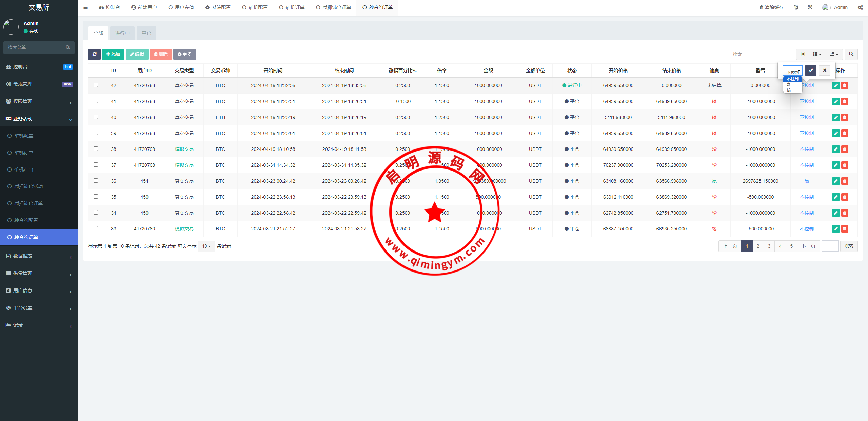Open the 用户充值 top navigation tab
868x421 pixels.
pos(181,7)
